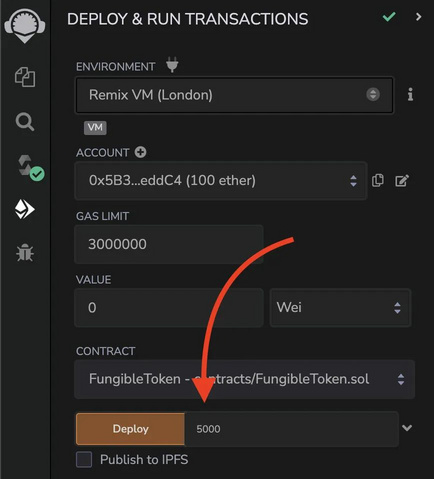Open the File Explorer sidebar icon
The height and width of the screenshot is (479, 434).
click(x=25, y=77)
